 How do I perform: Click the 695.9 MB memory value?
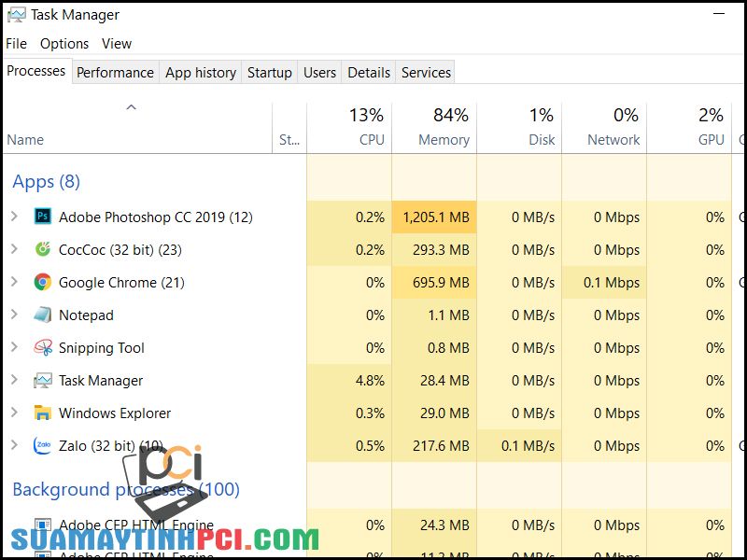(441, 283)
